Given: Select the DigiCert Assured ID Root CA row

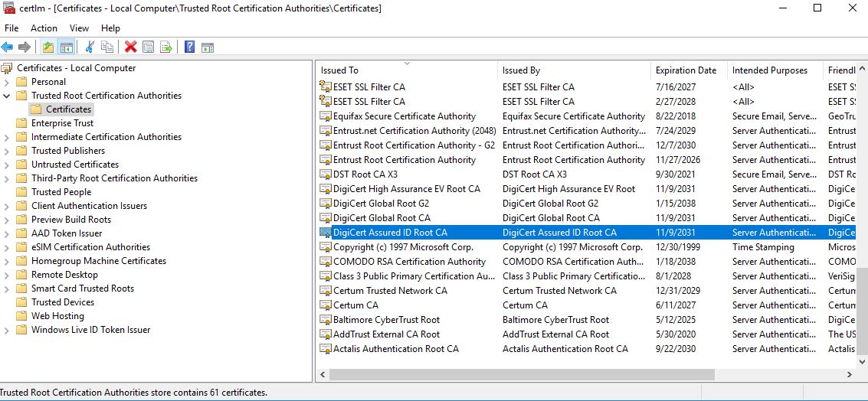Looking at the screenshot, I should coord(587,233).
